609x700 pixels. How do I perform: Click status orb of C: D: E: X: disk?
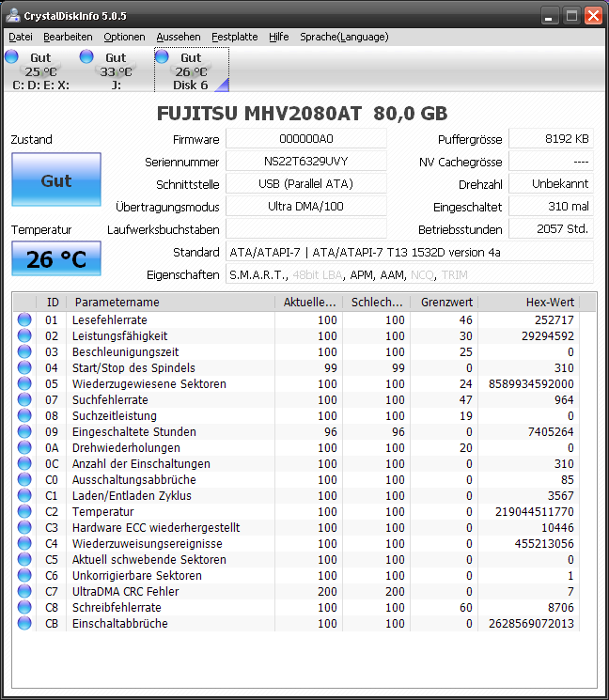point(11,56)
